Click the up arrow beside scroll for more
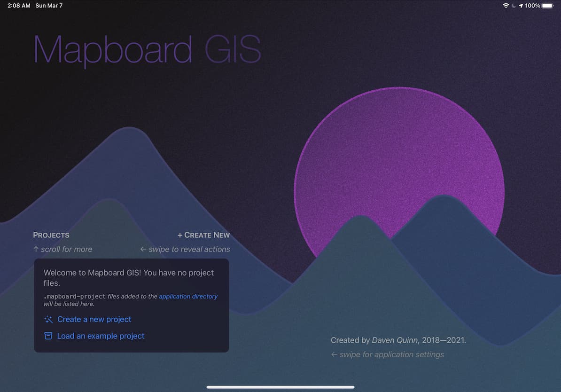Image resolution: width=561 pixels, height=392 pixels. pos(36,250)
